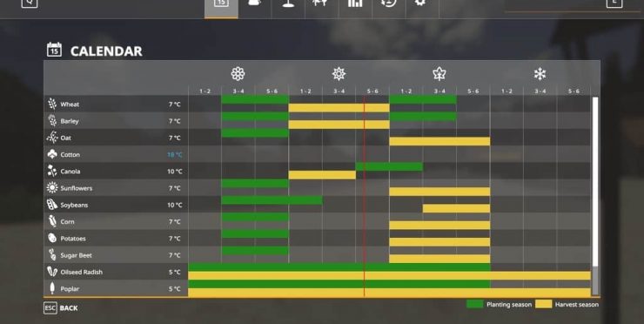Select the Cotton crop row

coord(317,155)
